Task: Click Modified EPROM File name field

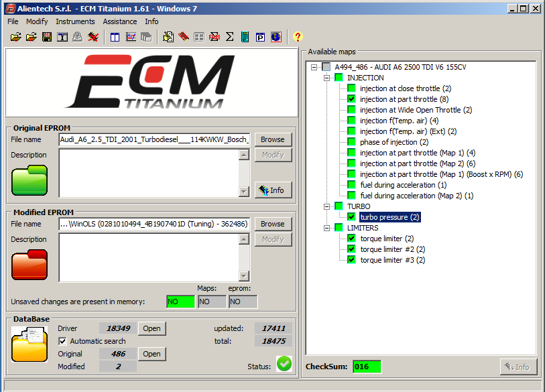Action: (154, 224)
